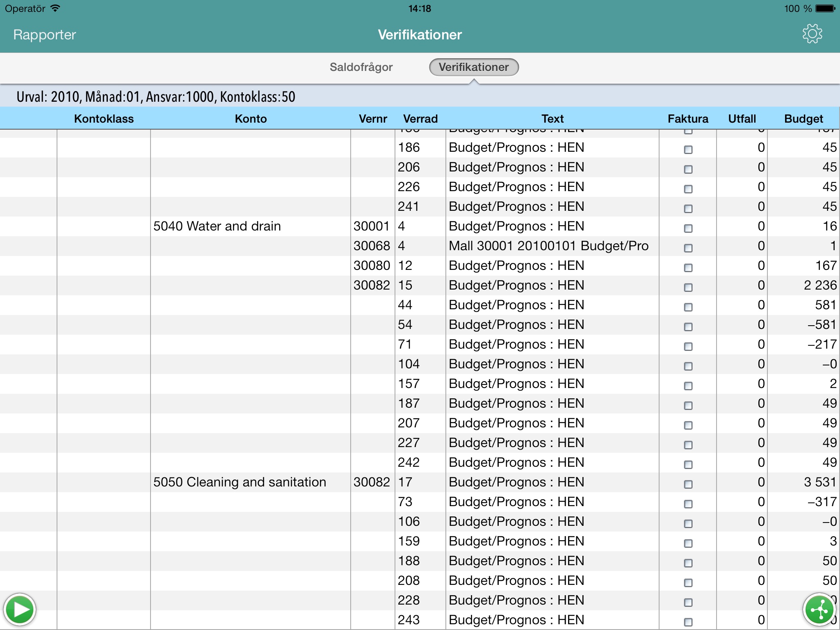Tap the Budget column header

[x=803, y=119]
